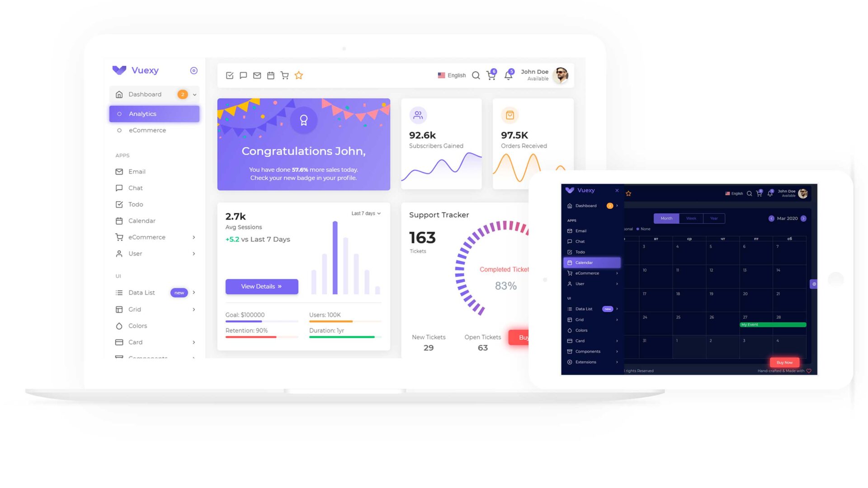868x488 pixels.
Task: Click View Details button in Avg Sessions
Action: [260, 286]
